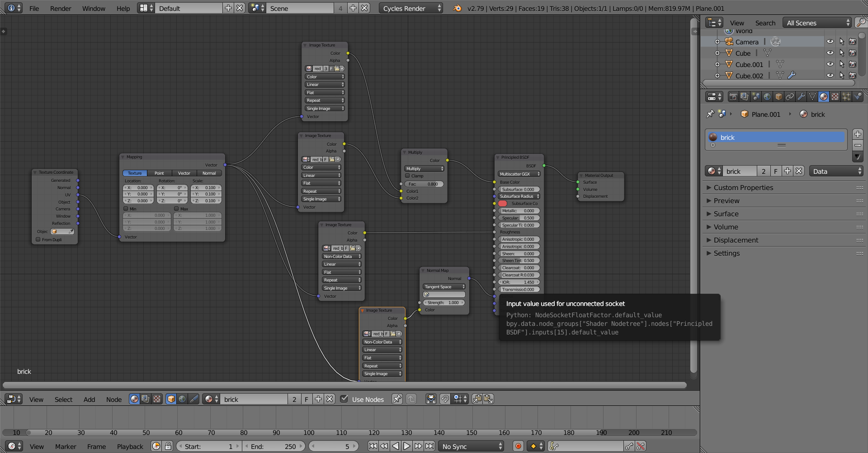Open the Texture properties tab (checkered icon)
The image size is (868, 453).
click(835, 96)
